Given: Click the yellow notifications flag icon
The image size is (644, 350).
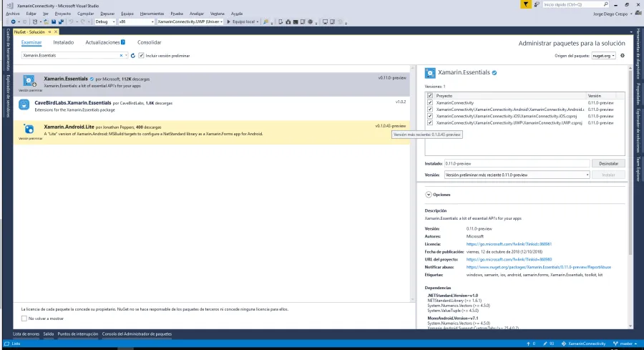Looking at the screenshot, I should [525, 4].
